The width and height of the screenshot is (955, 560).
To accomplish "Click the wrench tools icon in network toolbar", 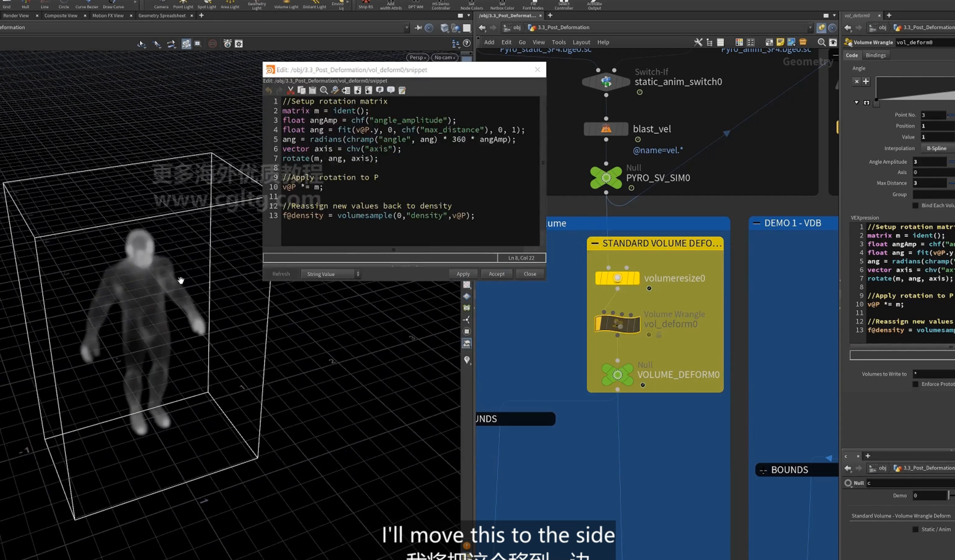I will [698, 42].
